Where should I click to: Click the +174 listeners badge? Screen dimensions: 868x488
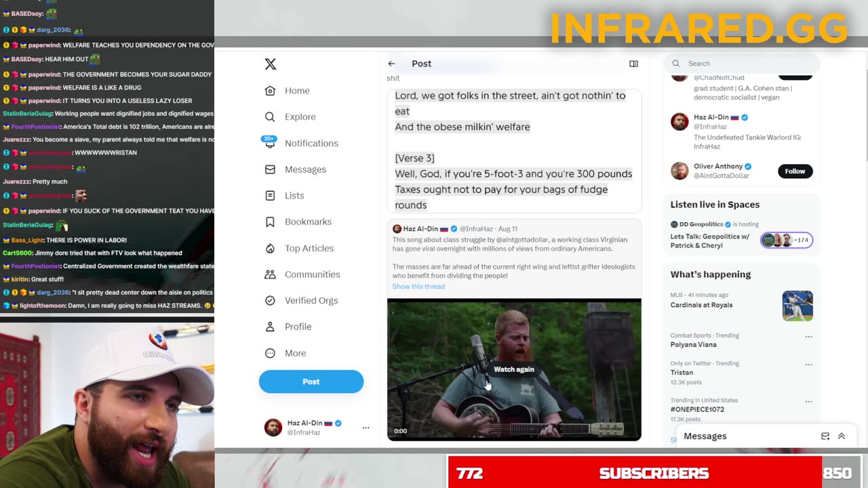click(787, 240)
